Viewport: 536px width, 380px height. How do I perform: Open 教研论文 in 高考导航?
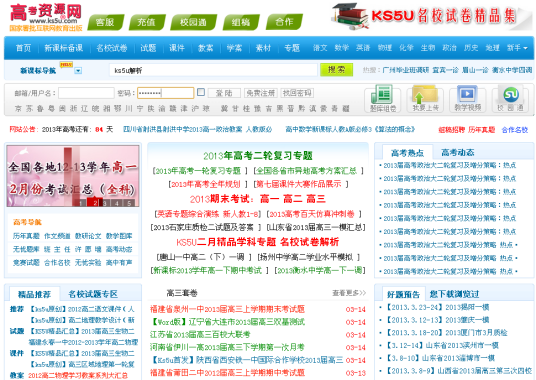[88, 236]
